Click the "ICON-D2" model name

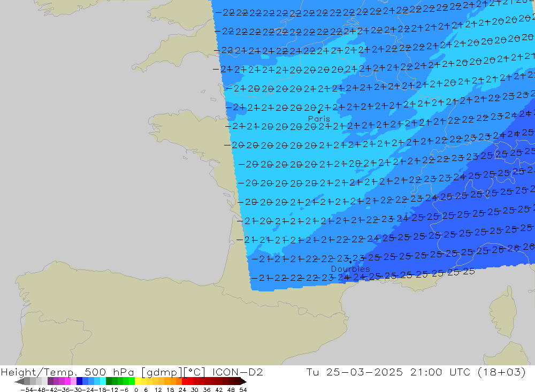coord(238,372)
